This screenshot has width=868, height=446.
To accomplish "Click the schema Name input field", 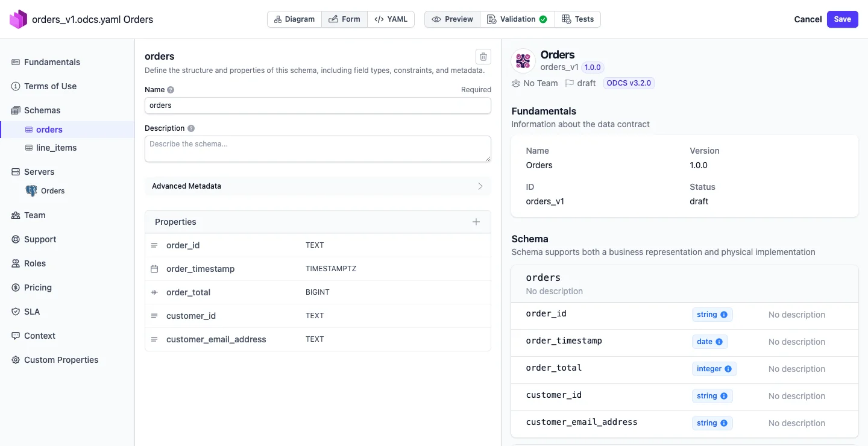I will [318, 105].
